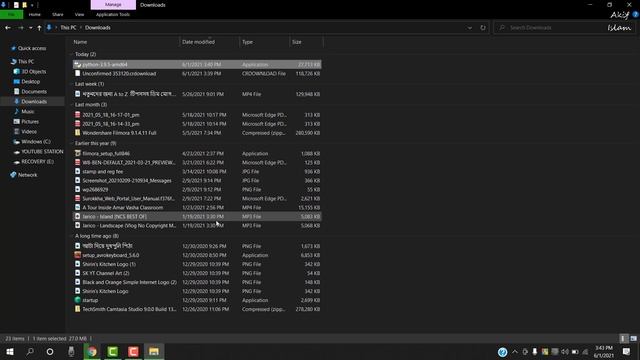
Task: Select 2021_05_18_16-17-01_pm PDF file icon
Action: click(x=77, y=115)
